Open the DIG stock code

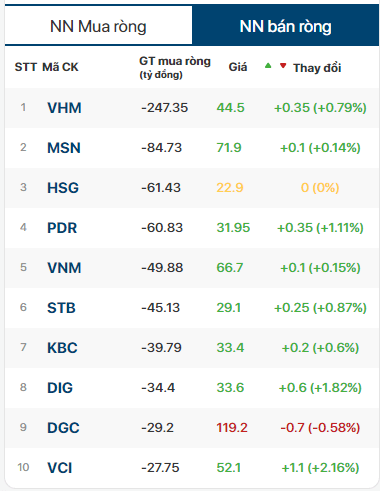coord(60,388)
